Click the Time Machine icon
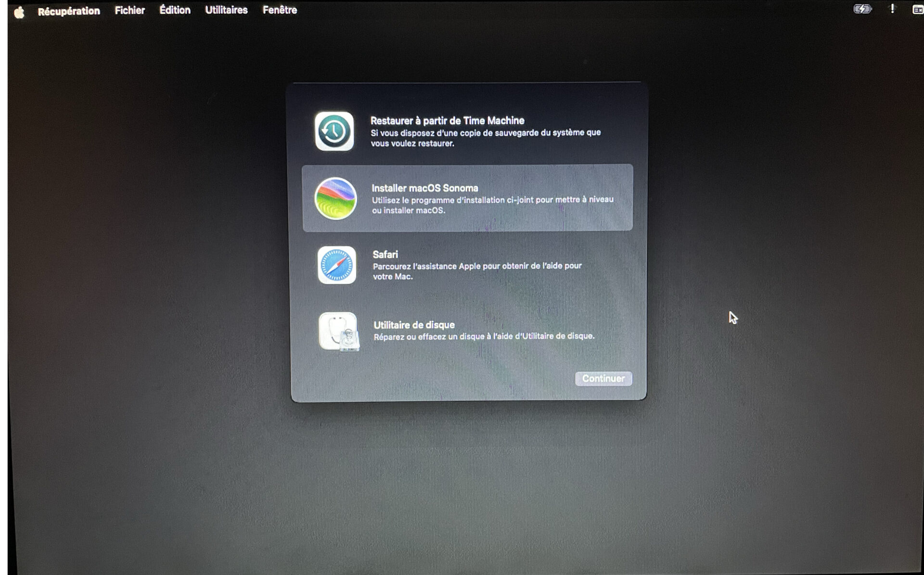 [x=334, y=131]
